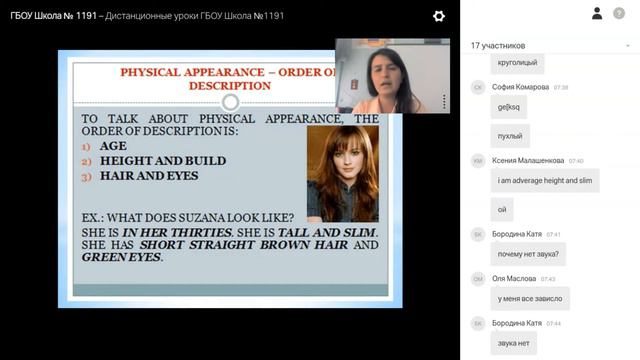Select chat message 'ой'
640x360 pixels.
coord(502,209)
